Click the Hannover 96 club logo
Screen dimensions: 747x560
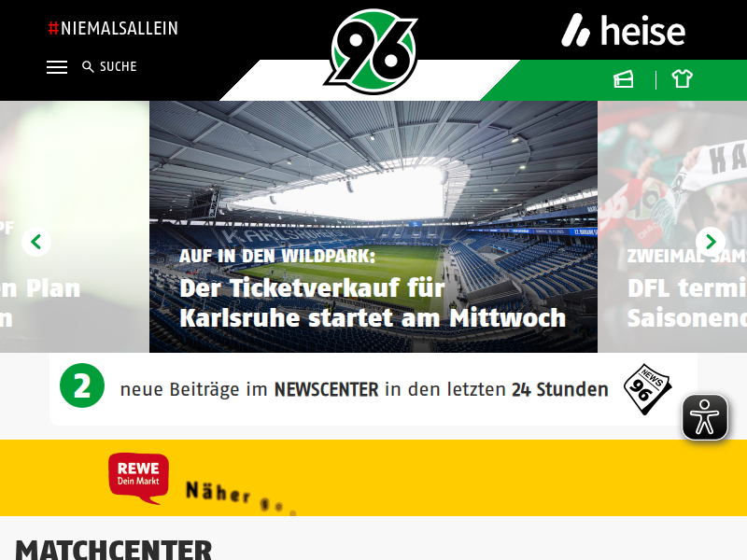(372, 51)
